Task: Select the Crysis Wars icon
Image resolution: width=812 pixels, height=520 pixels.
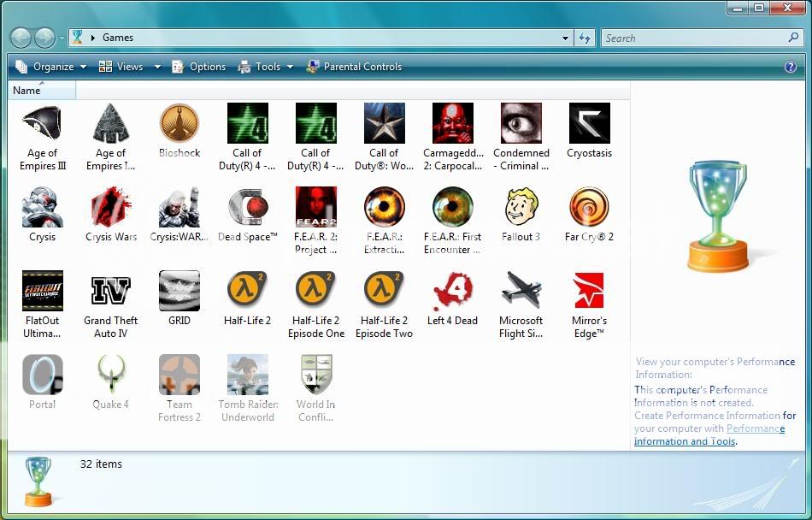Action: coord(111,207)
